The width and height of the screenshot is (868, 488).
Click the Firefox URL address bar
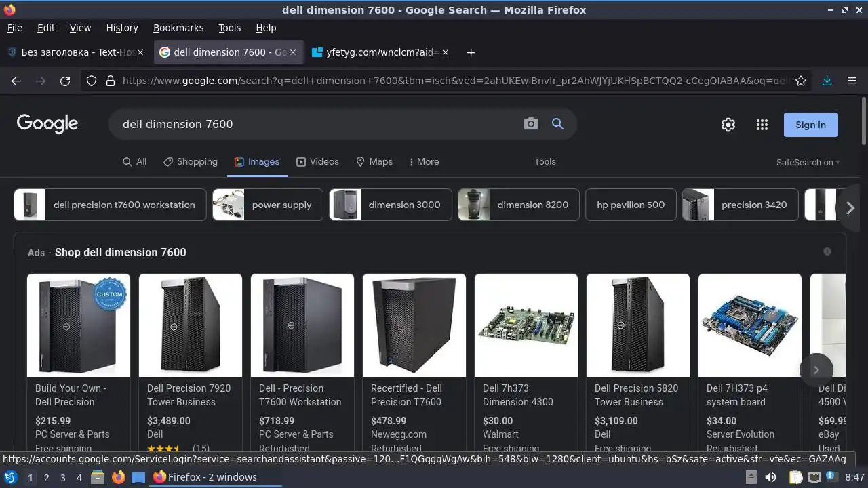(x=454, y=81)
